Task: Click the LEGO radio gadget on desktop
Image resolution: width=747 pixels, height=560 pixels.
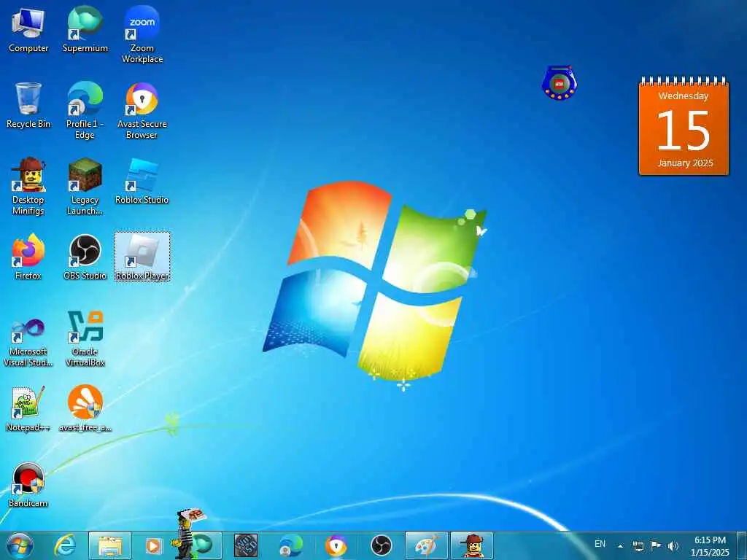Action: point(560,83)
